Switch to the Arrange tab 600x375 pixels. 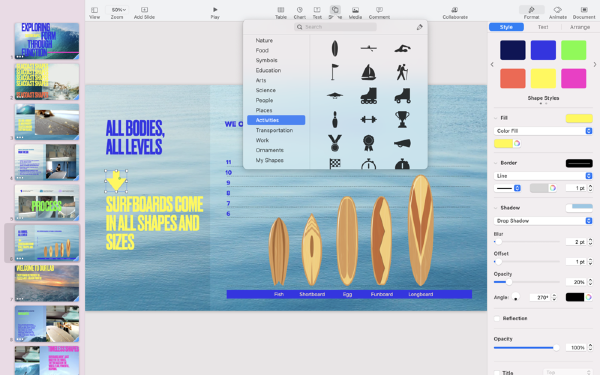(x=580, y=27)
